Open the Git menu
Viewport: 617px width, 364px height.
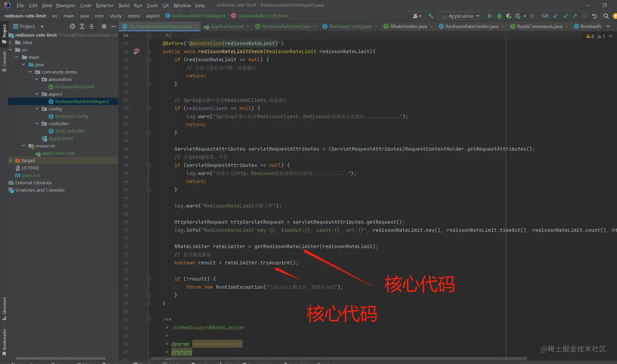pos(165,5)
